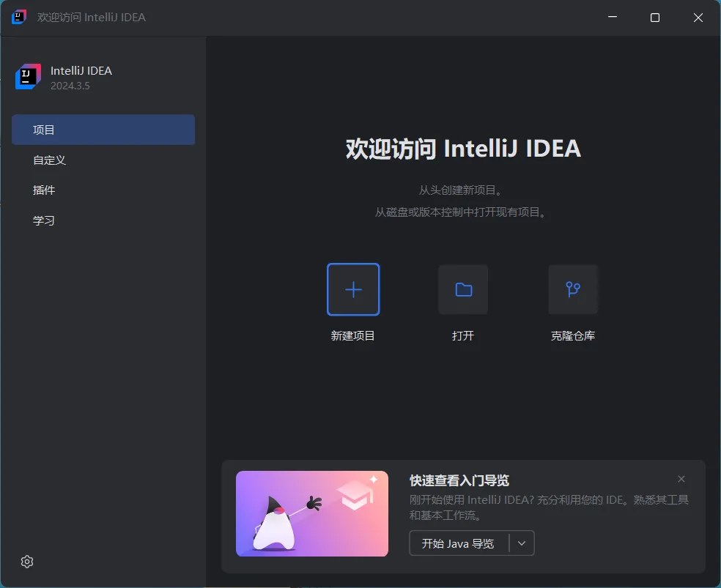Open the settings gear in the sidebar
The width and height of the screenshot is (721, 588).
coord(27,562)
